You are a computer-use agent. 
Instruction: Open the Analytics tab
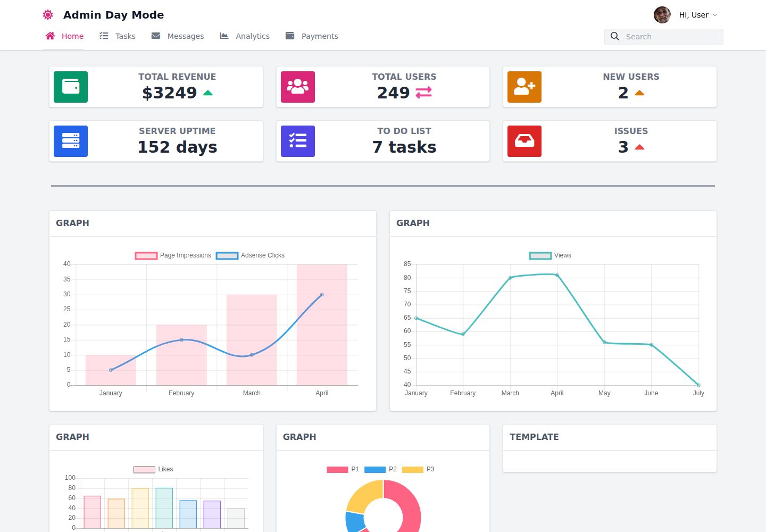(245, 36)
